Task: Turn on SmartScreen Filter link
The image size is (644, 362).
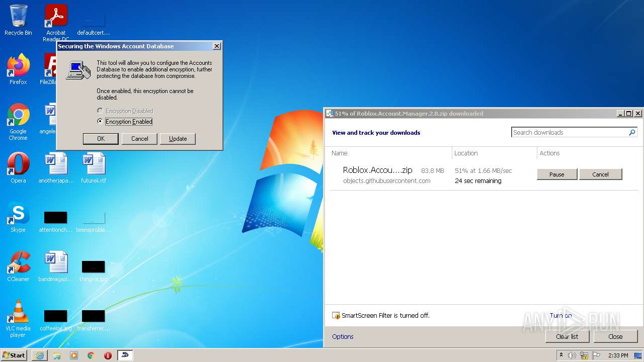Action: (x=560, y=316)
